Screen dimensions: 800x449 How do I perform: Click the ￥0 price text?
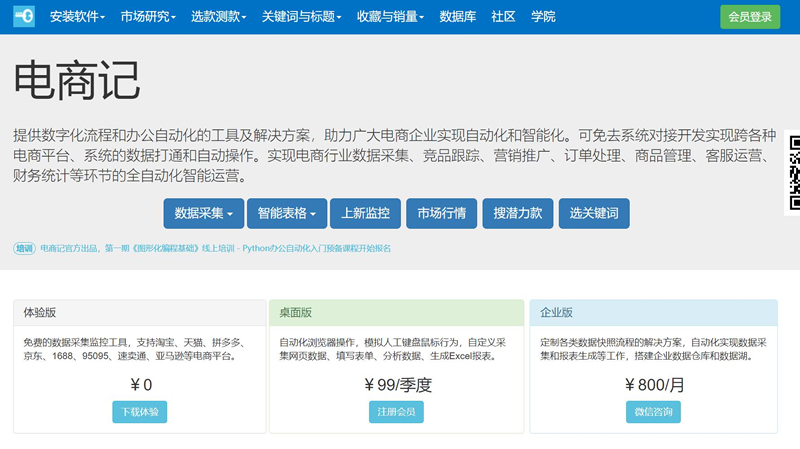tap(140, 385)
